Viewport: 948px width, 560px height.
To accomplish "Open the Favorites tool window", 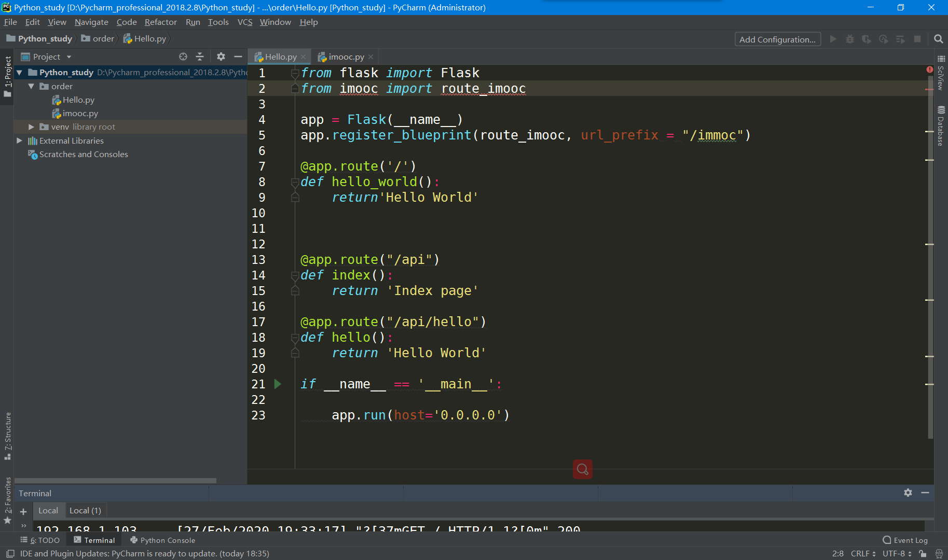I will tap(8, 501).
